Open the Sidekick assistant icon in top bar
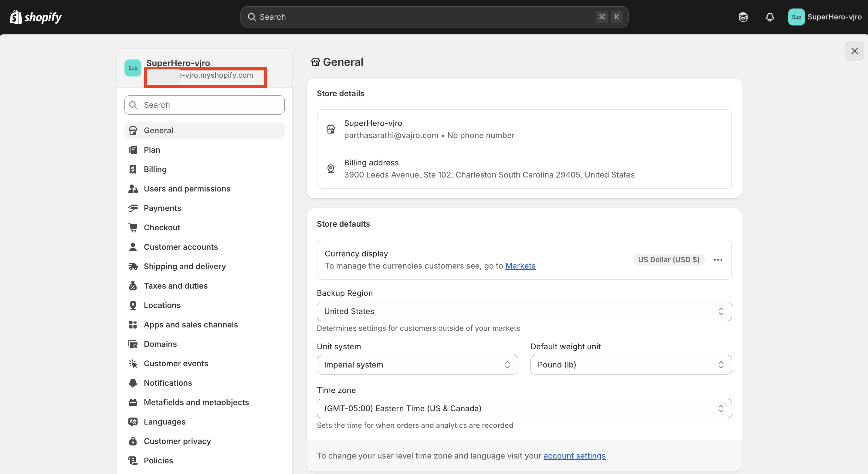The image size is (868, 474). [743, 17]
